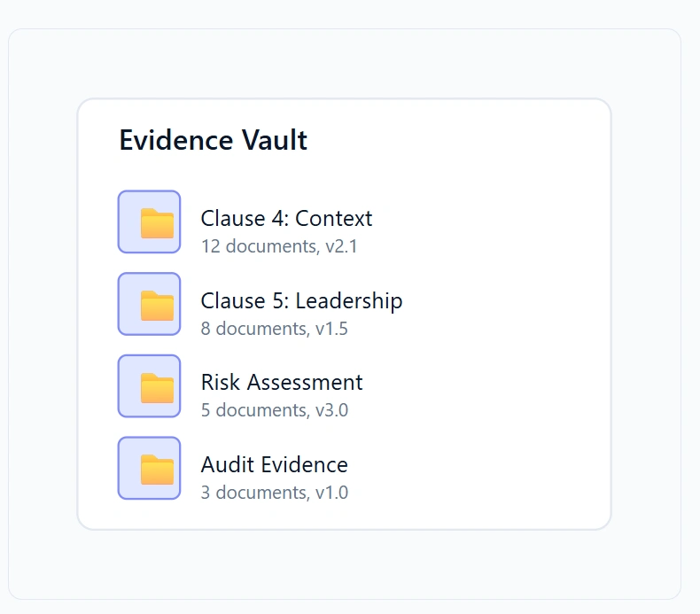
Task: Click the Clause 4: Context title
Action: 286,219
